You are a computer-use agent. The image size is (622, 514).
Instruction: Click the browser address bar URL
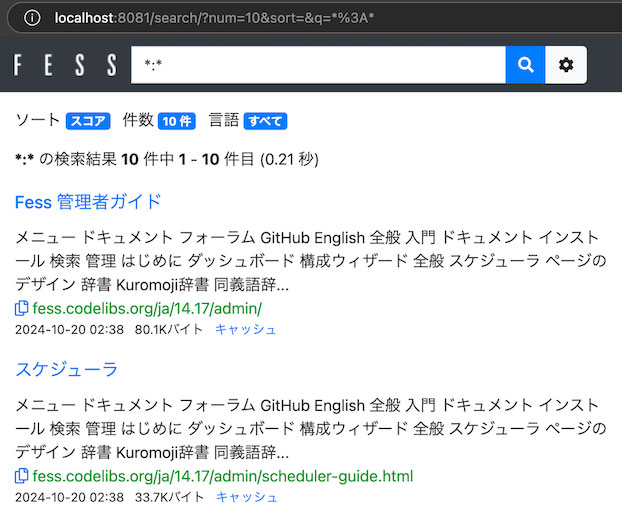[214, 18]
